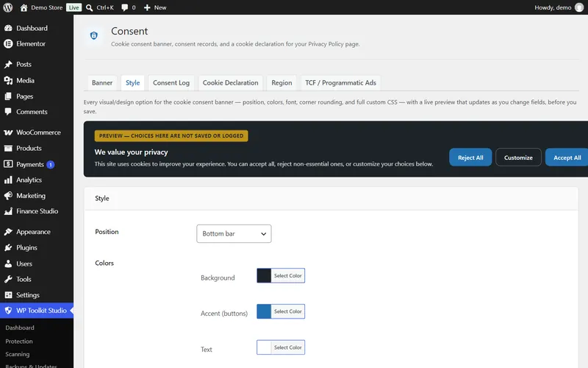
Task: Open the Consent Log tab
Action: pyautogui.click(x=171, y=83)
